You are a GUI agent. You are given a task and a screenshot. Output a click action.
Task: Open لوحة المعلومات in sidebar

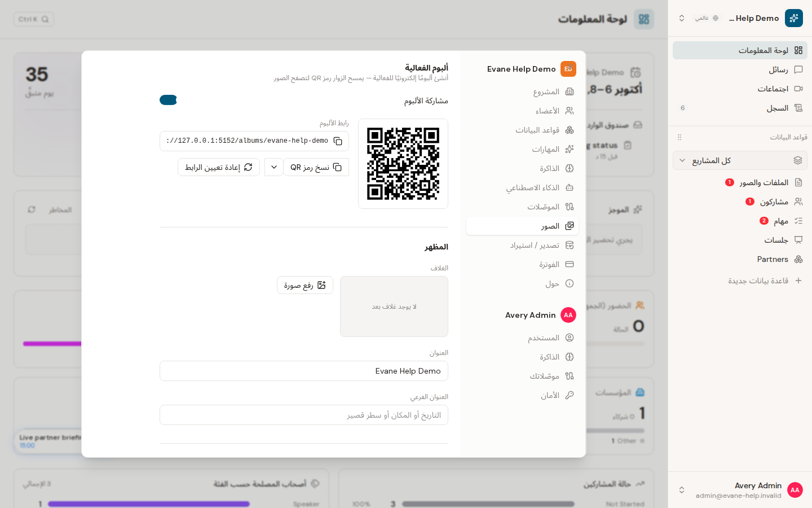(x=740, y=50)
